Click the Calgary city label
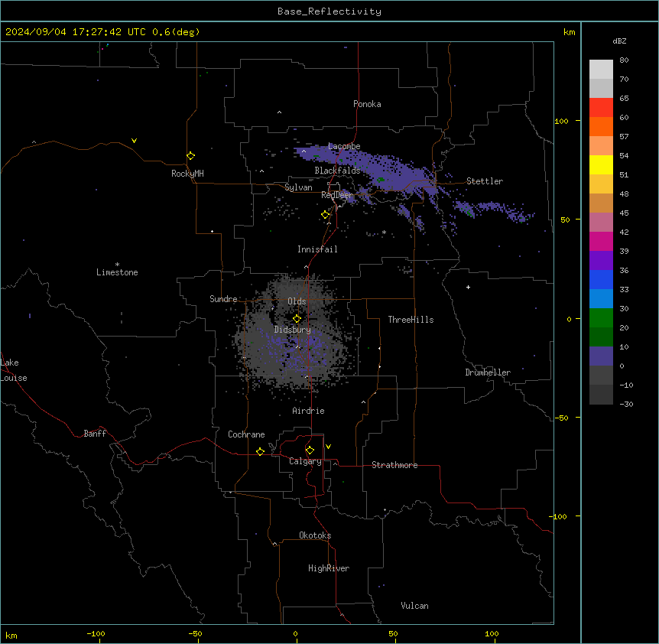Image resolution: width=659 pixels, height=644 pixels. coord(305,461)
